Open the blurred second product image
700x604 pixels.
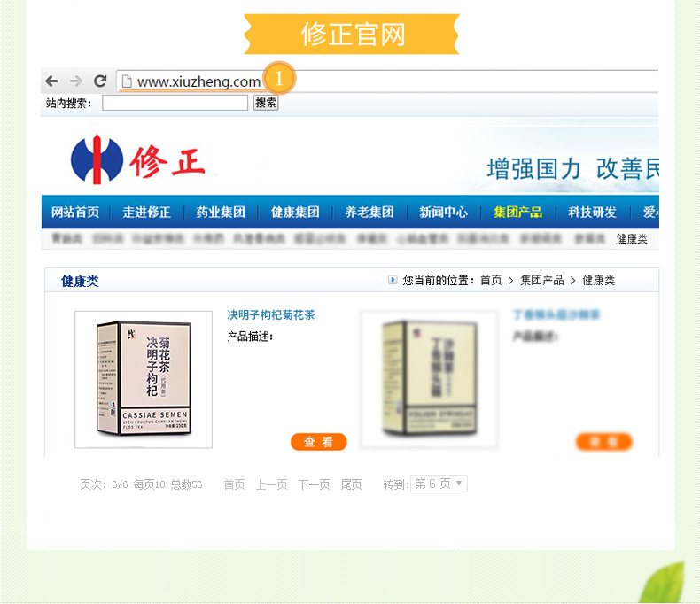[x=429, y=380]
